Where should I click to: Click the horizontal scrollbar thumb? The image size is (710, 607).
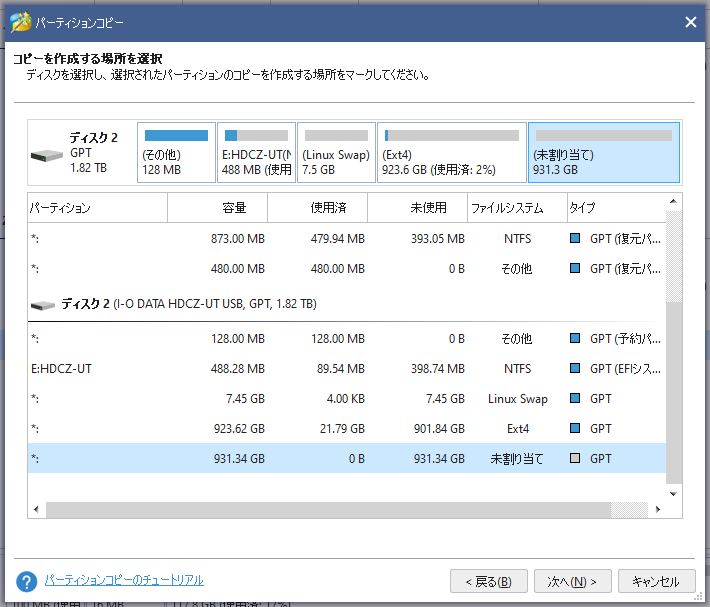coord(328,510)
